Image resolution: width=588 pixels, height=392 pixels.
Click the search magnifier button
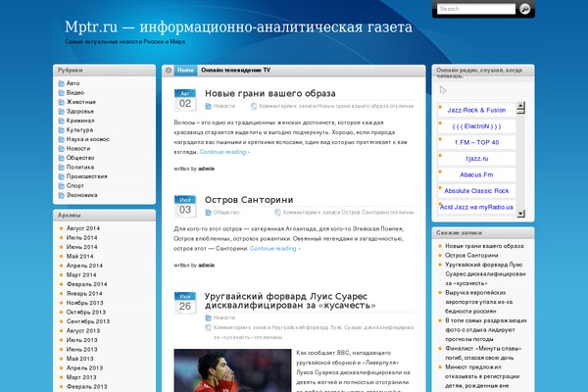tap(525, 9)
